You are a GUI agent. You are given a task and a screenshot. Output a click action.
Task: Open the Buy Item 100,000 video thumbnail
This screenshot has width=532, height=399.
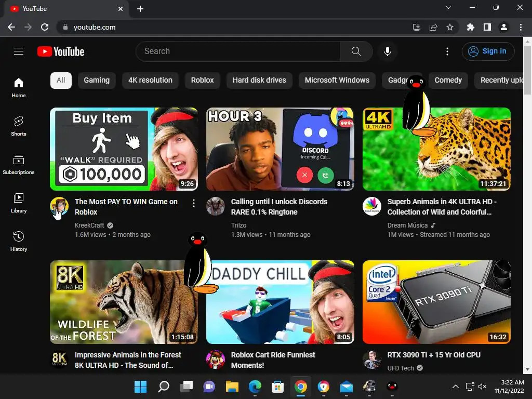coord(124,149)
